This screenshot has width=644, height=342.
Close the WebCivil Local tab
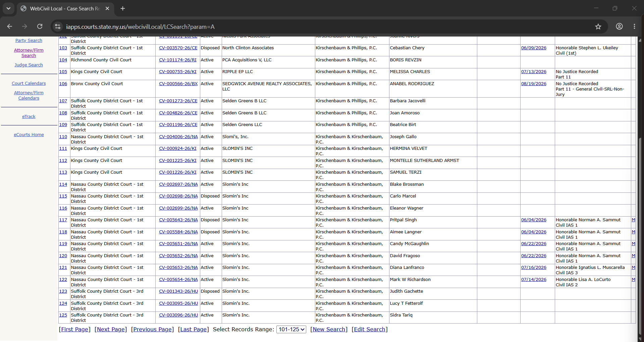(107, 8)
